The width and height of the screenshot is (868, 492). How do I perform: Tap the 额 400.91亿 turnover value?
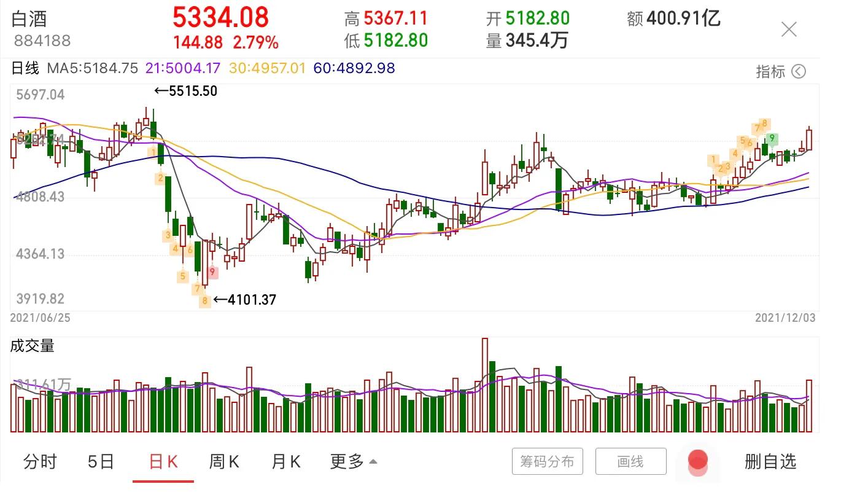(x=673, y=18)
